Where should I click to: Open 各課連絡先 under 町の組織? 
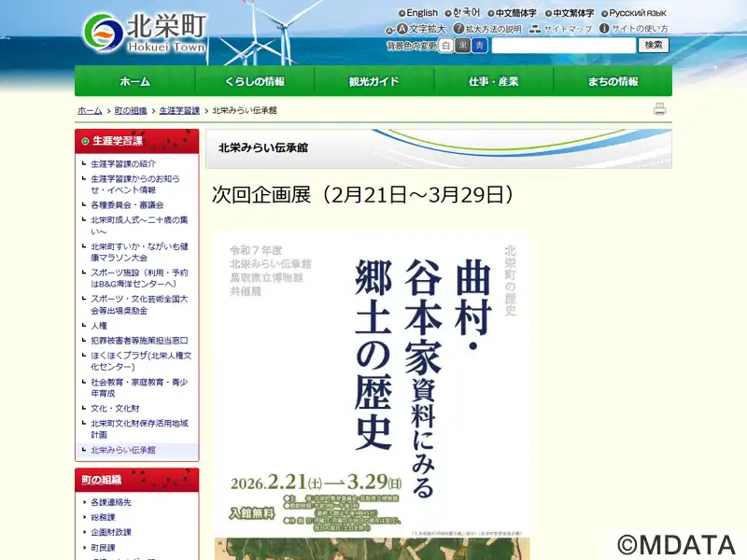coord(111,502)
